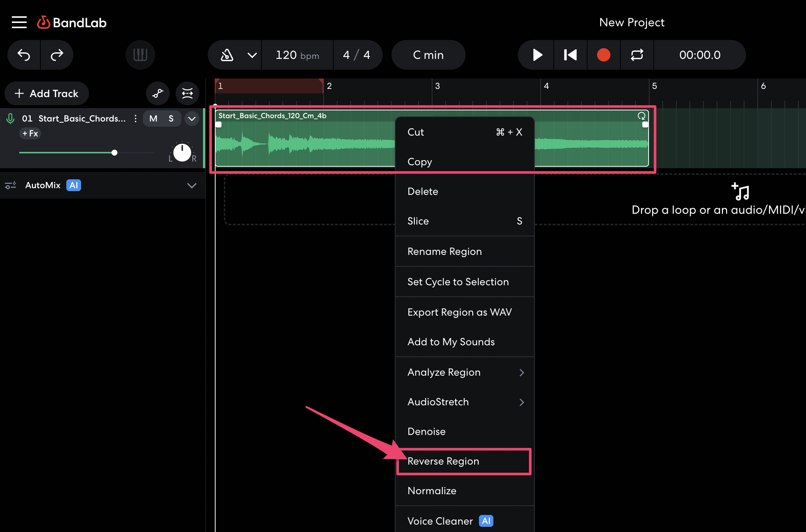
Task: Click the track volume slider handle
Action: tap(114, 153)
